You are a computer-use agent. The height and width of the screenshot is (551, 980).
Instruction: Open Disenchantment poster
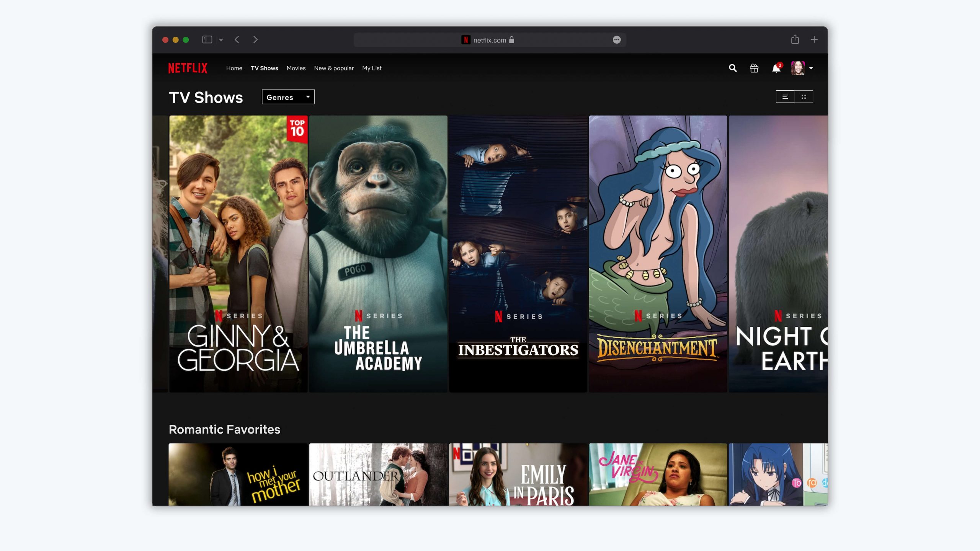click(658, 254)
